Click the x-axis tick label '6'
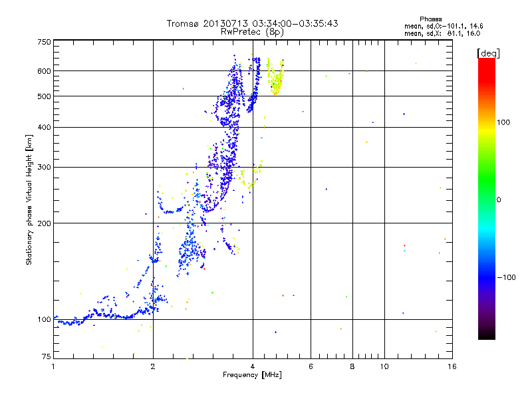This screenshot has width=532, height=399. tap(311, 366)
